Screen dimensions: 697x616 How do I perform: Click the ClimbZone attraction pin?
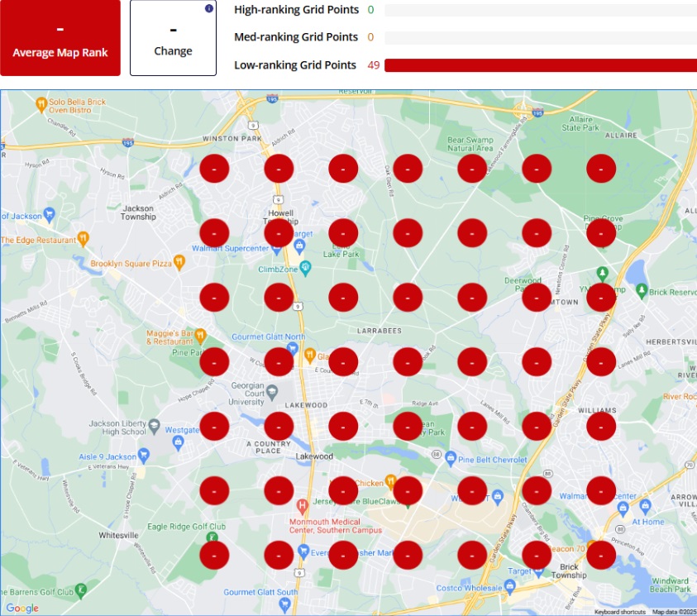[305, 269]
